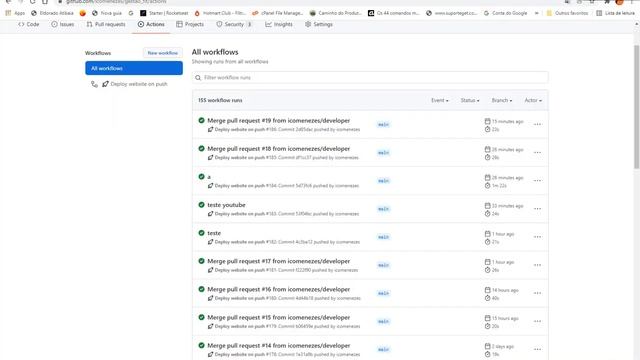
Task: Open the Insights tab
Action: (279, 24)
